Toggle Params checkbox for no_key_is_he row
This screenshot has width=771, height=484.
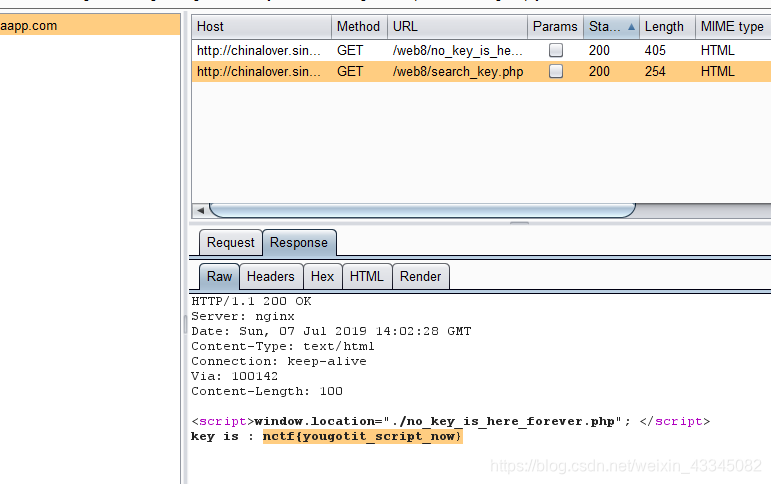(556, 50)
